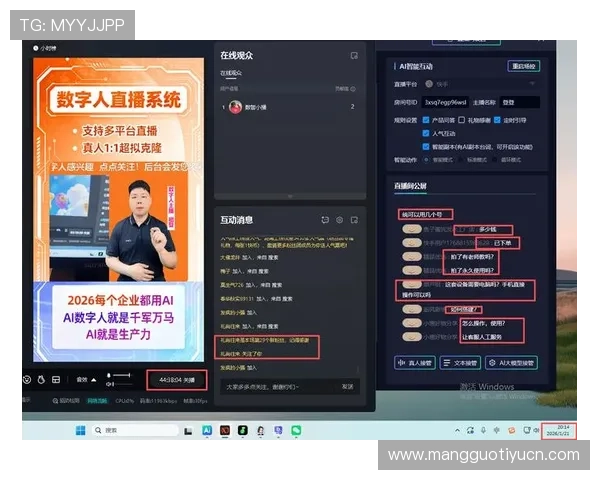Viewport: 600px width, 480px height.
Task: Open the green music-note app on taskbar
Action: click(243, 431)
